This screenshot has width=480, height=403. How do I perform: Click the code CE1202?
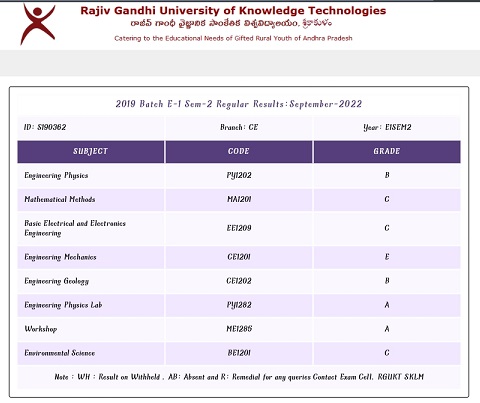(x=239, y=281)
